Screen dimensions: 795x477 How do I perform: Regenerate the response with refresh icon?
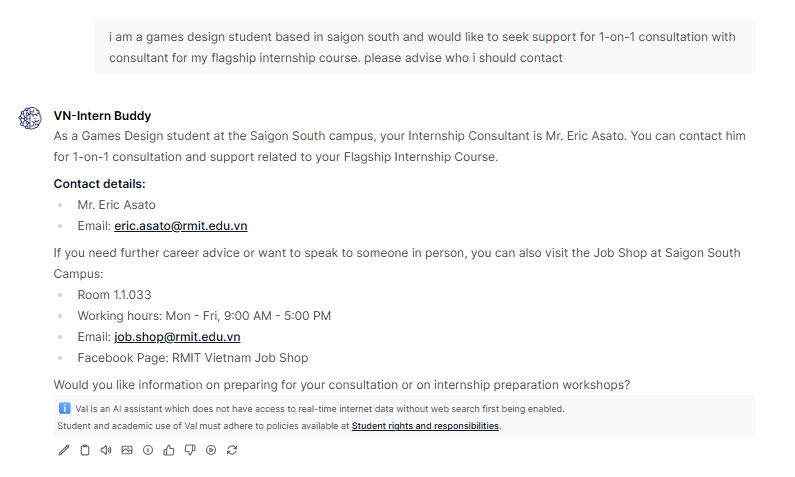pos(232,450)
